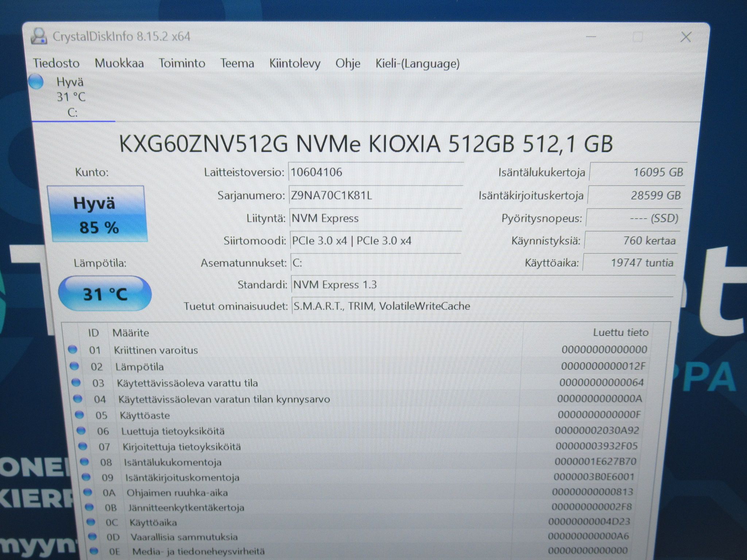Click the Liityntä field NVM Express
The height and width of the screenshot is (560, 747).
pyautogui.click(x=376, y=218)
